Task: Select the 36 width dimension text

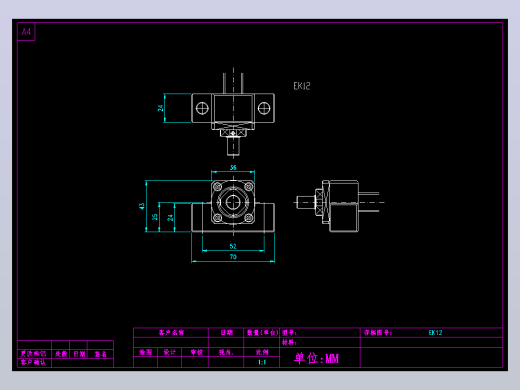Action: coord(233,167)
